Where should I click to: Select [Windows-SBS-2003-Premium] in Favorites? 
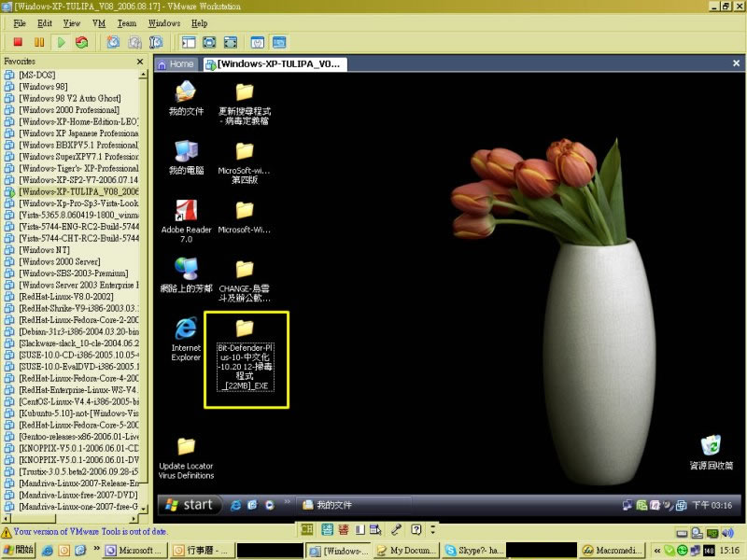click(74, 273)
